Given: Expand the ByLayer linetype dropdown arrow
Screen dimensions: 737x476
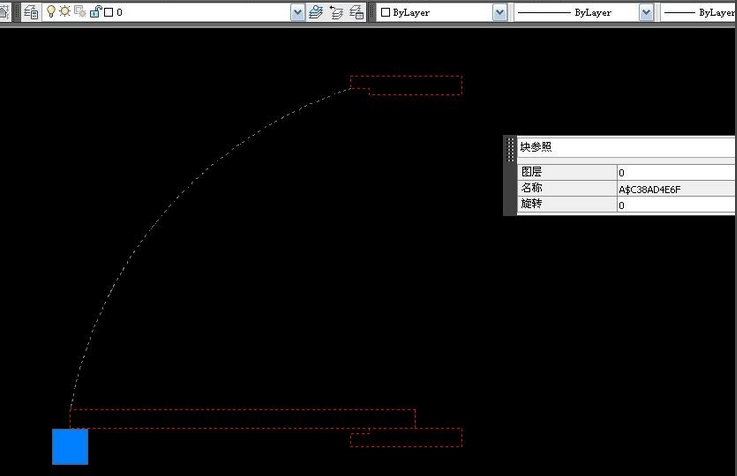Looking at the screenshot, I should (645, 12).
